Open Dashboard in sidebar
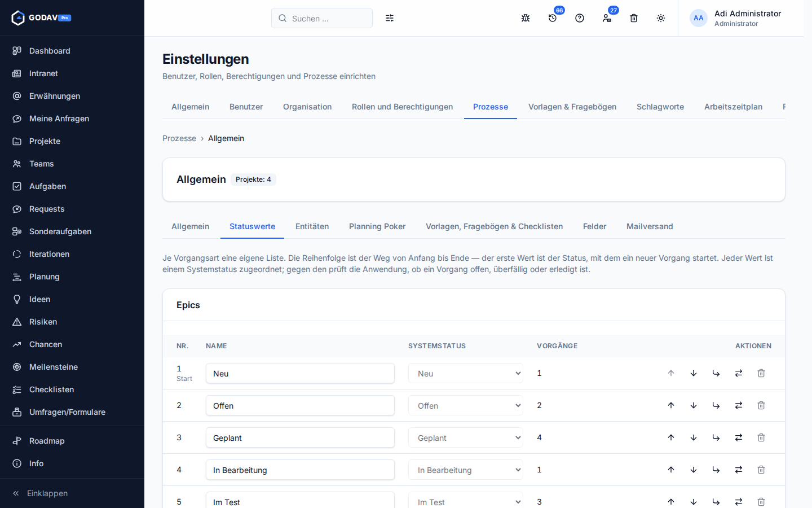The height and width of the screenshot is (508, 812). (72, 51)
